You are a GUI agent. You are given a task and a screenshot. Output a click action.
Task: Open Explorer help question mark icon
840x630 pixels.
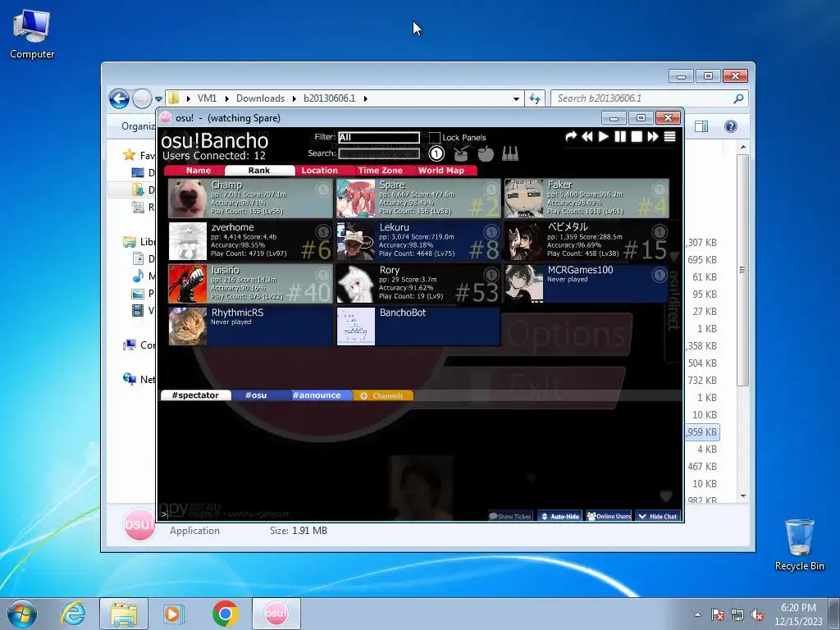[x=731, y=126]
